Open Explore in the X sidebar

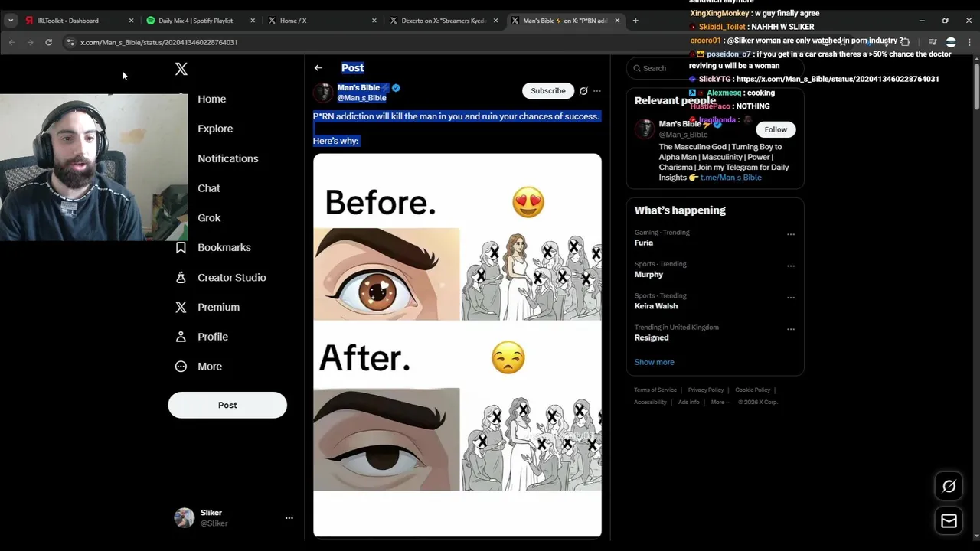pos(215,129)
